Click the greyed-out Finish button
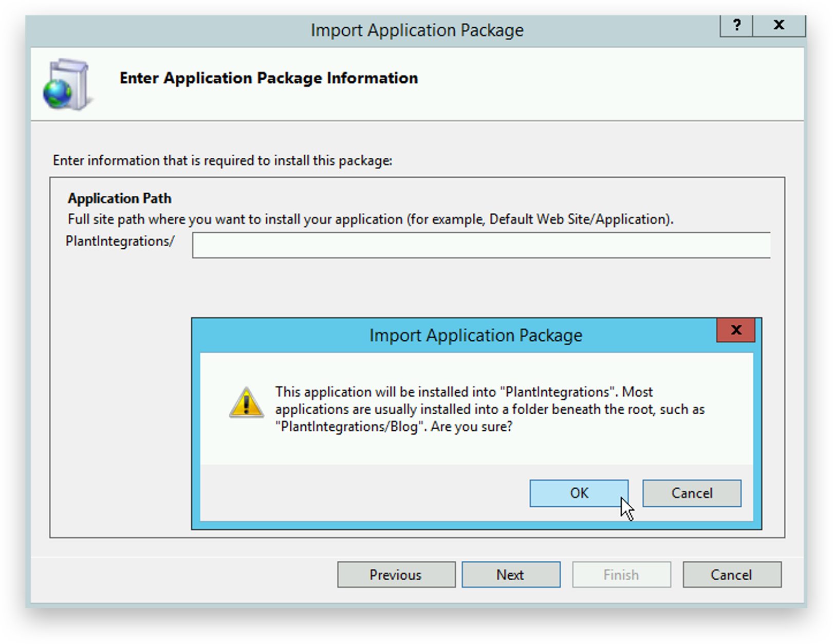Viewport: 833px width, 644px height. point(621,575)
